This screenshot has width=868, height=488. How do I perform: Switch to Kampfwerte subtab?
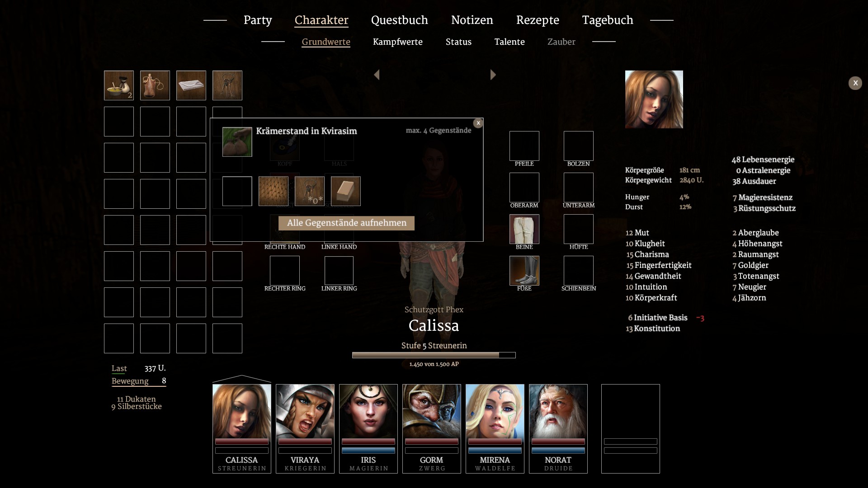pyautogui.click(x=398, y=42)
